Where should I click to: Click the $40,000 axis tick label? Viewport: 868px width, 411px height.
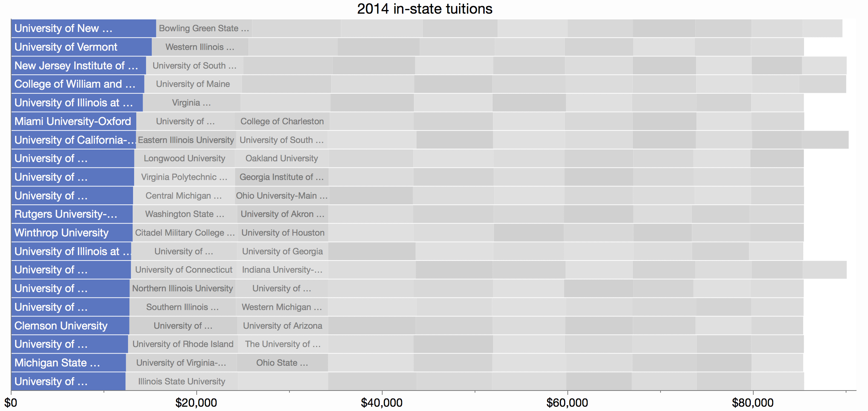(x=382, y=403)
